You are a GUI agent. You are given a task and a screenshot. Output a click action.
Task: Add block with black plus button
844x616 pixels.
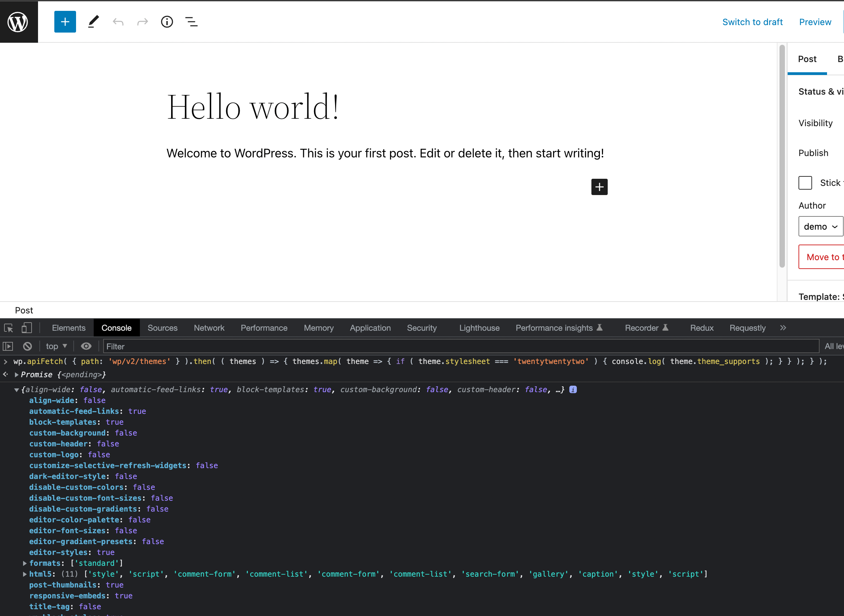coord(599,187)
